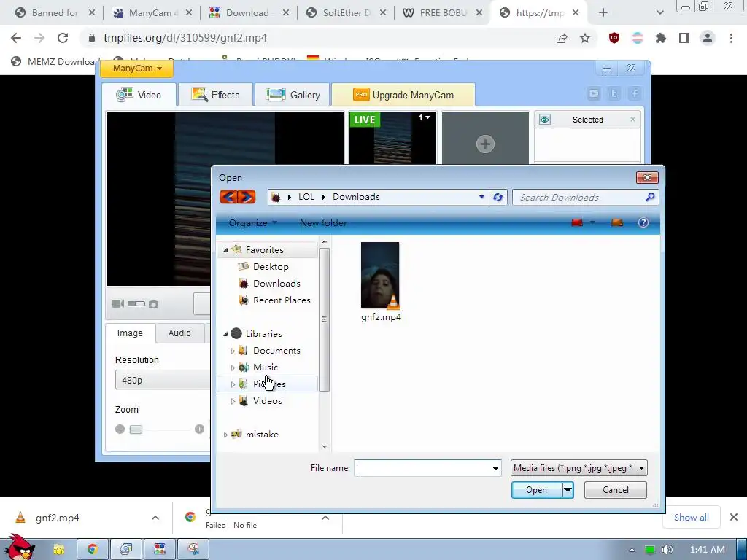This screenshot has width=747, height=560.
Task: Open Chrome from the taskbar
Action: pyautogui.click(x=93, y=550)
